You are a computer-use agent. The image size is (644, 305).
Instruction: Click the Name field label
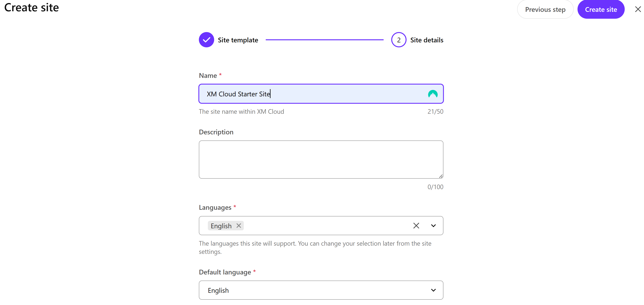(x=208, y=75)
